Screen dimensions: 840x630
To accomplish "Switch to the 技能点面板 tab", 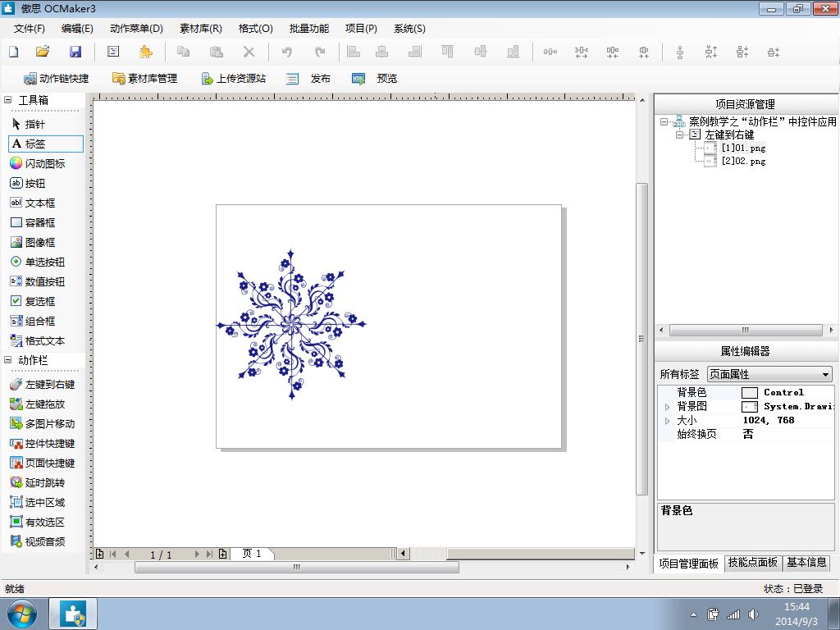I will coord(752,562).
